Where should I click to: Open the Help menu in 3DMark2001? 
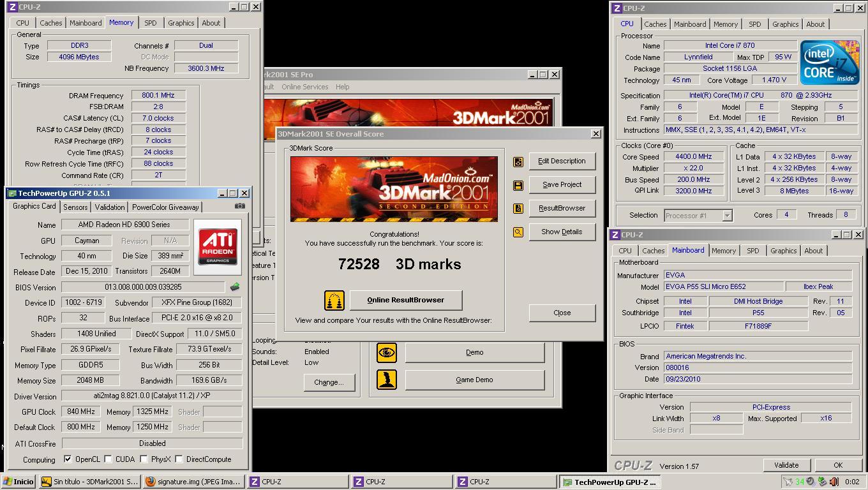343,87
